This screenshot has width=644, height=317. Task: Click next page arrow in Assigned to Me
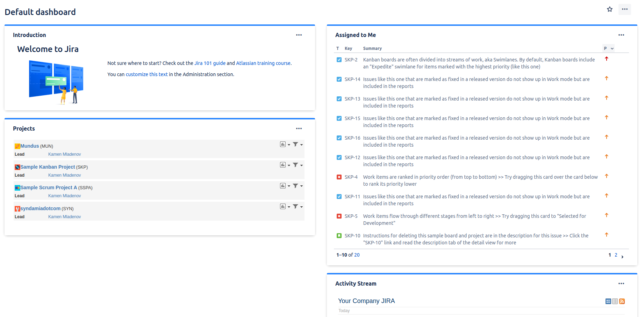[622, 257]
